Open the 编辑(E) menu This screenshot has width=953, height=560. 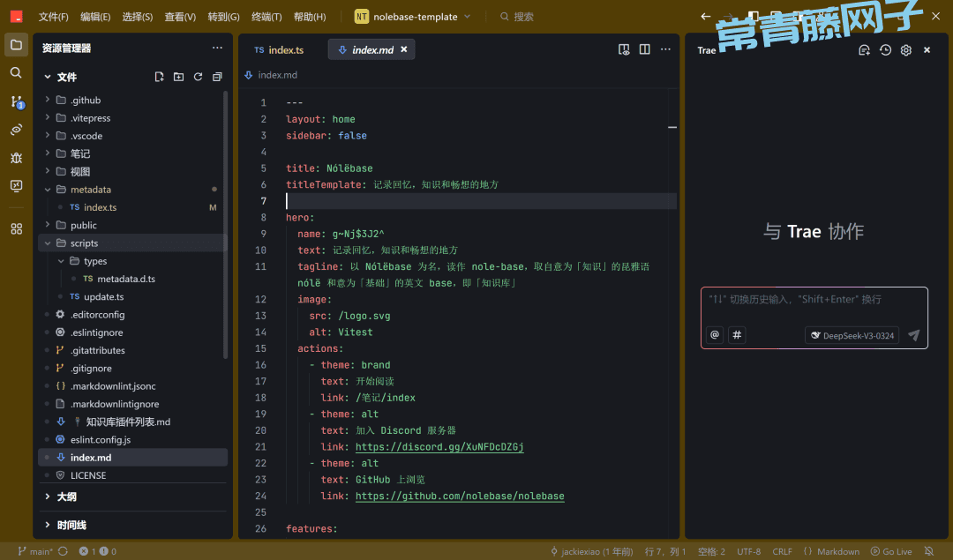[x=95, y=17]
